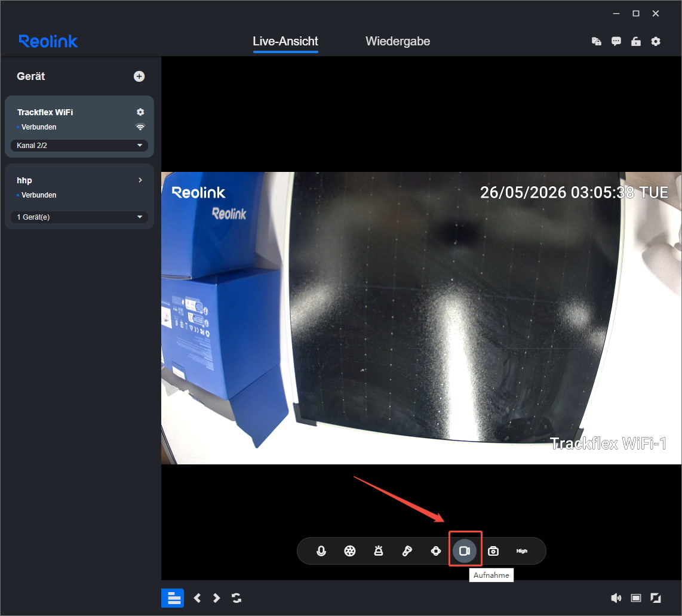682x616 pixels.
Task: Select the Trackflex WiFi device name
Action: [45, 112]
